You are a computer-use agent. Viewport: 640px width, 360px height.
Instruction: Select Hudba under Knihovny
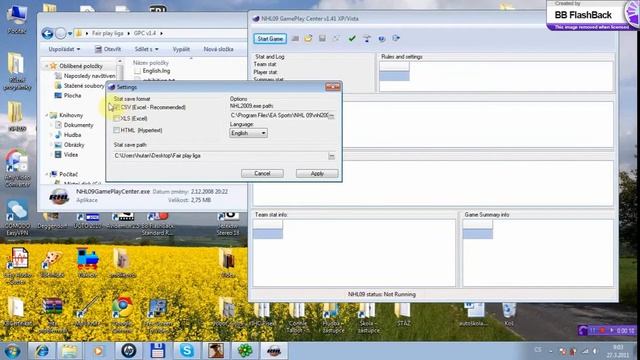(68, 135)
